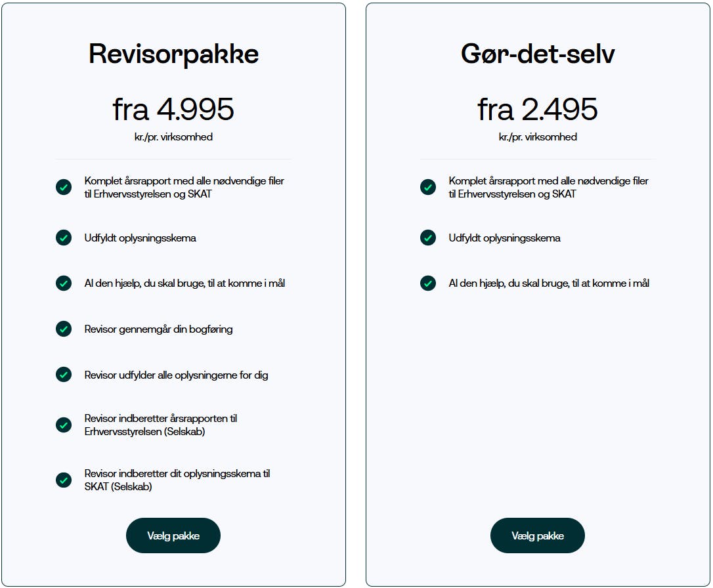
Task: Click the 'fra 2.495' price text
Action: pos(538,109)
